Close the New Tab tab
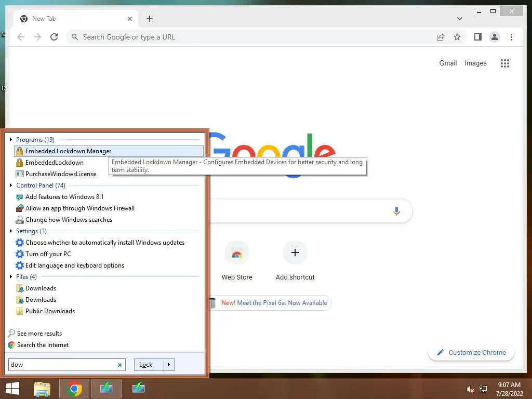 [129, 19]
